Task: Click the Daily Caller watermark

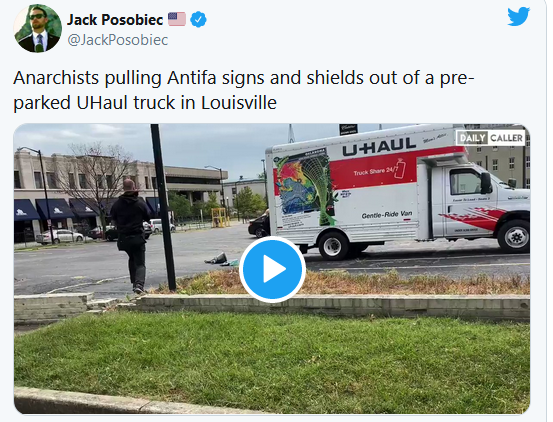Action: coord(491,138)
